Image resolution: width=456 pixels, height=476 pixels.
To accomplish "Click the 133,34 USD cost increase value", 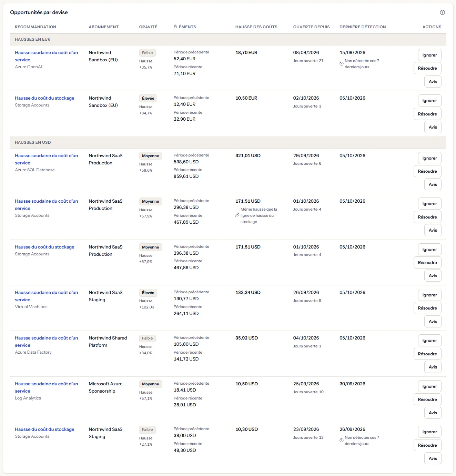I will coord(248,293).
